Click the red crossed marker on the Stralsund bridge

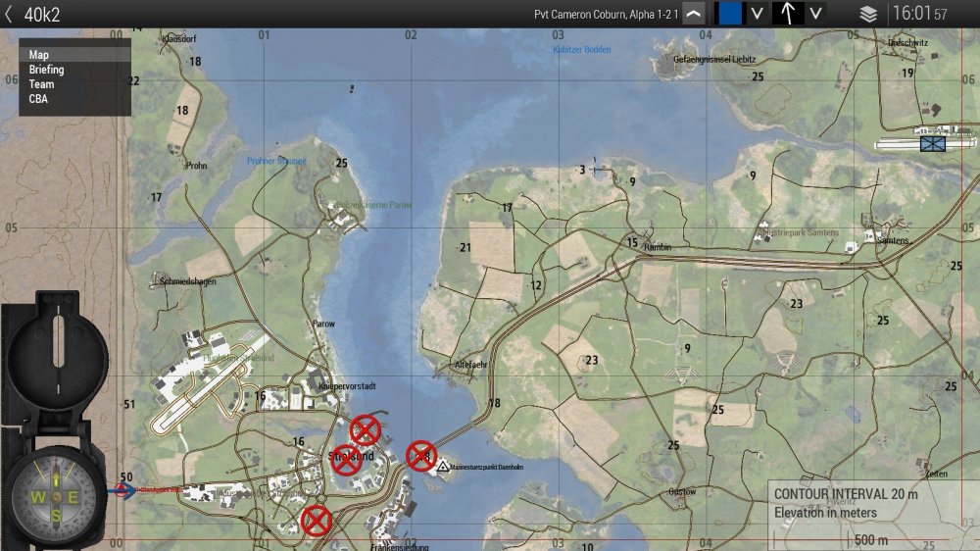(x=421, y=455)
